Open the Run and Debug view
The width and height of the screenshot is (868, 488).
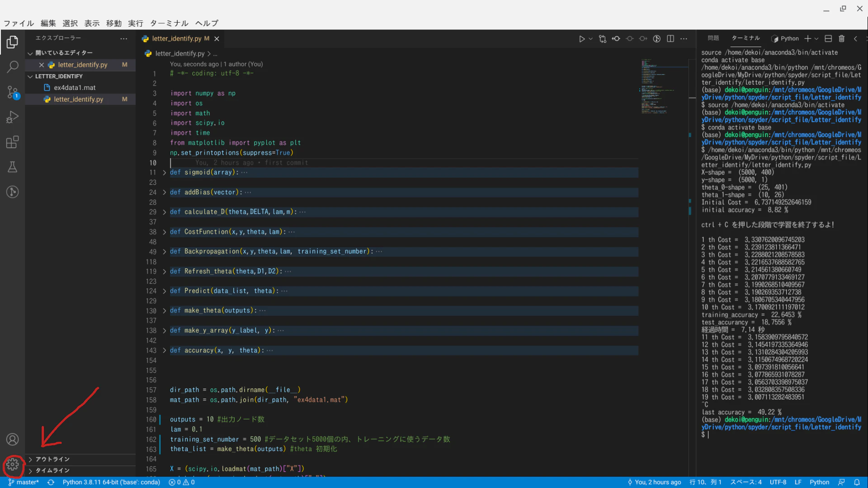click(x=12, y=117)
